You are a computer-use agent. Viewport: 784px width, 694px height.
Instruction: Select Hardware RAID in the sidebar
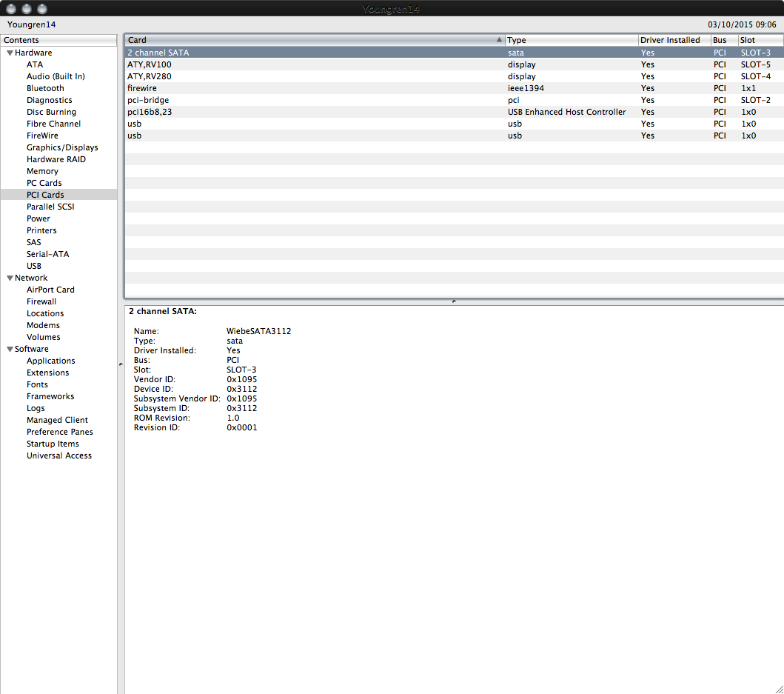[56, 160]
